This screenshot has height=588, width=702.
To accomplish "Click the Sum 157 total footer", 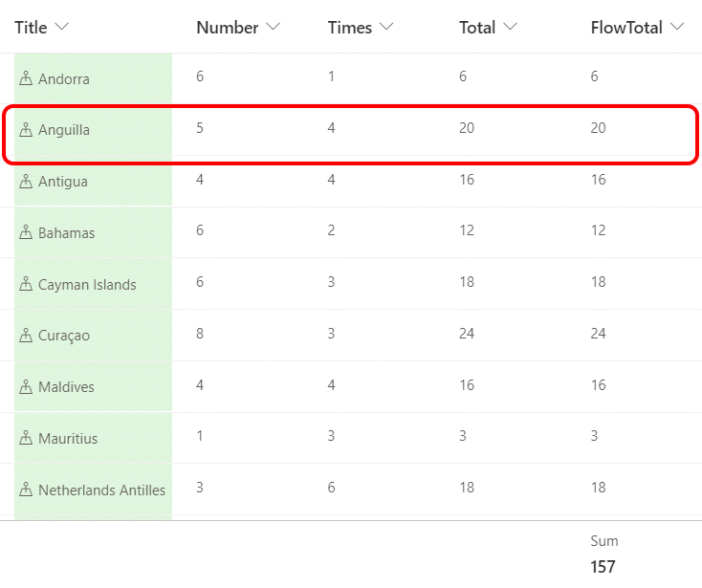I will click(x=603, y=555).
